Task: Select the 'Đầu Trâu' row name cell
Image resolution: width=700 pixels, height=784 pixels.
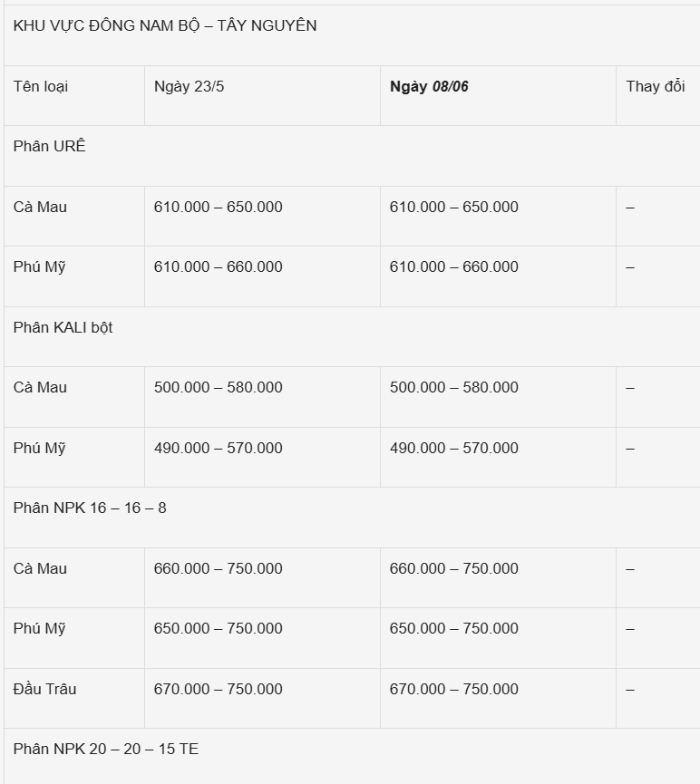Action: (45, 689)
